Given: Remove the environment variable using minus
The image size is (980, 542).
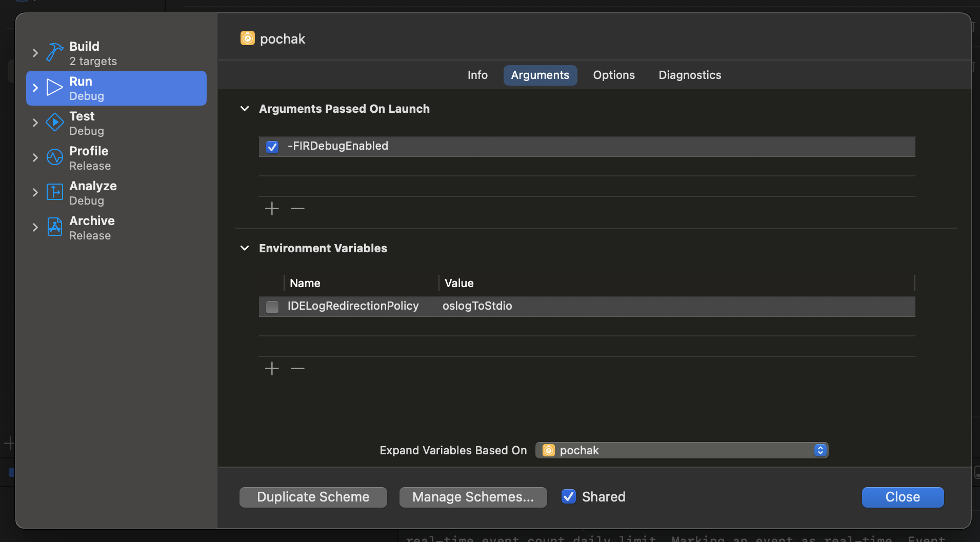Looking at the screenshot, I should pyautogui.click(x=297, y=368).
